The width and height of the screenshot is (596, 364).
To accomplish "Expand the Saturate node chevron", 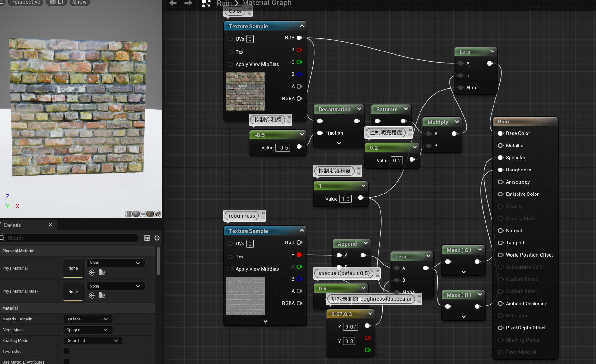I will pos(406,109).
